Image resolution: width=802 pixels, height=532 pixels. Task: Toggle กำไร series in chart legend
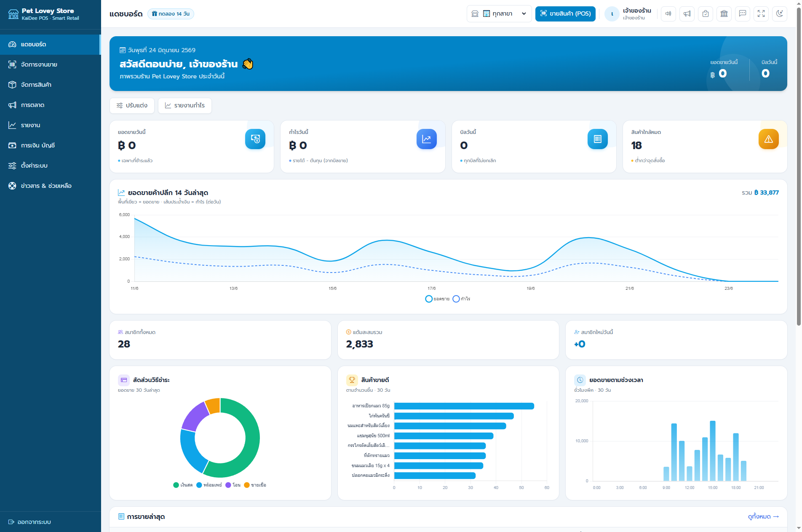pos(461,299)
